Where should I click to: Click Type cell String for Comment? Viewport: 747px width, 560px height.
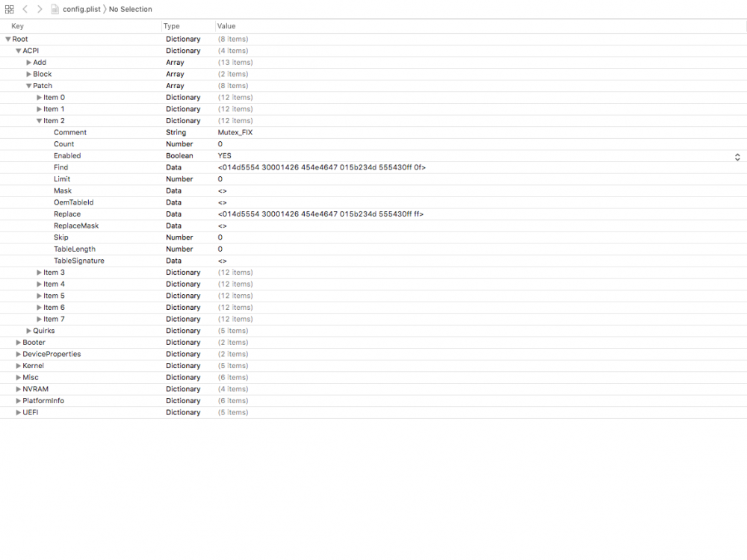[x=176, y=132]
